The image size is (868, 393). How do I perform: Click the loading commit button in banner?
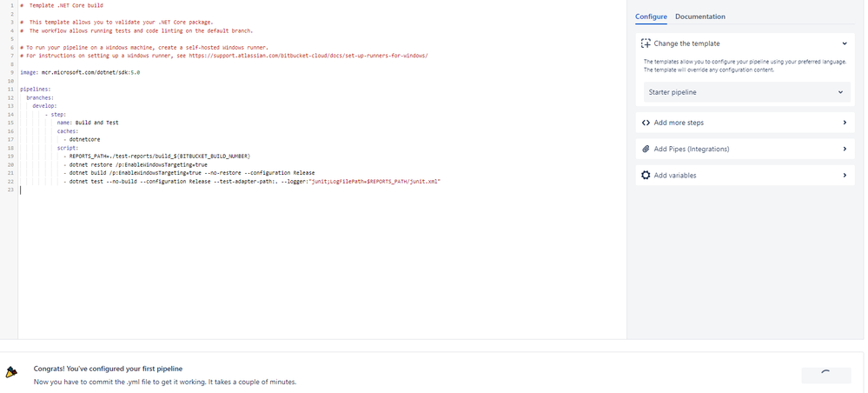coord(826,376)
